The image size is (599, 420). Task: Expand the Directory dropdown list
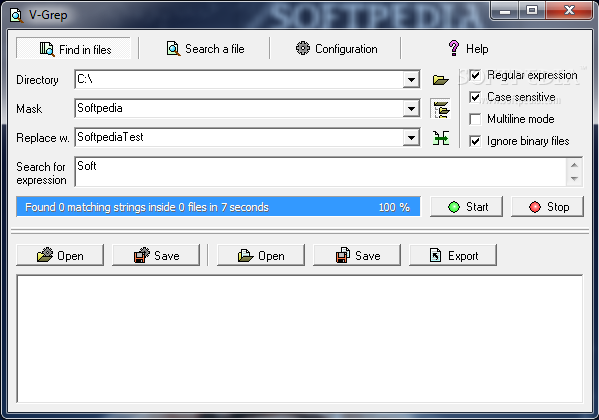(411, 80)
